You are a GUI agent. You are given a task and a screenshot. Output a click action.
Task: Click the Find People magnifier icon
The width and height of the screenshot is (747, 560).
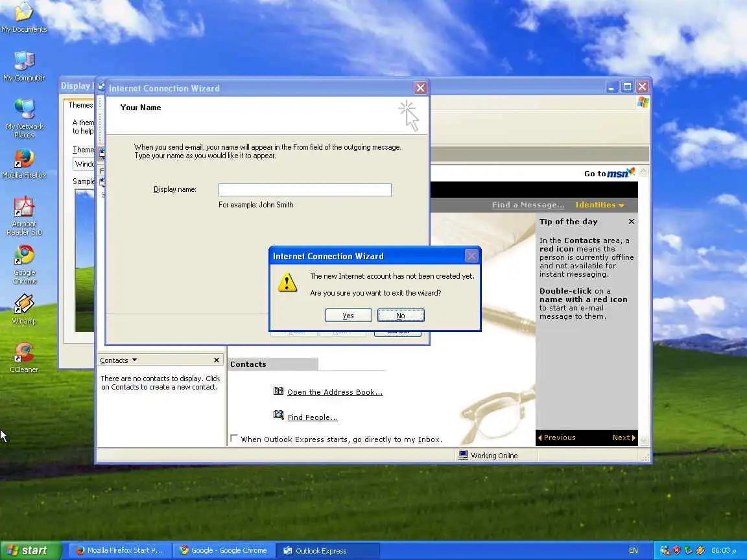coord(279,415)
